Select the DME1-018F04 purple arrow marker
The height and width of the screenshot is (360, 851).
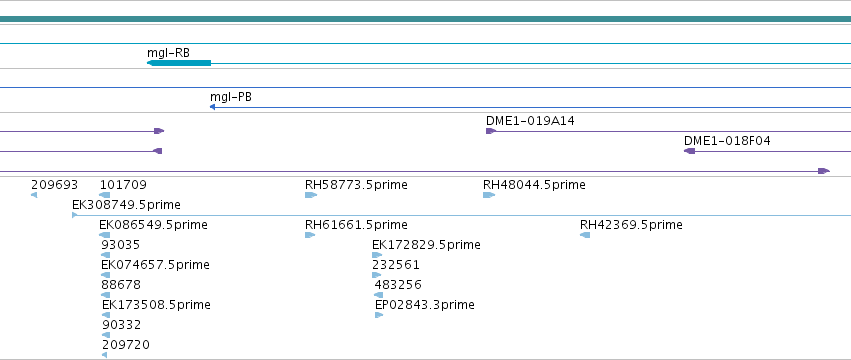[689, 151]
